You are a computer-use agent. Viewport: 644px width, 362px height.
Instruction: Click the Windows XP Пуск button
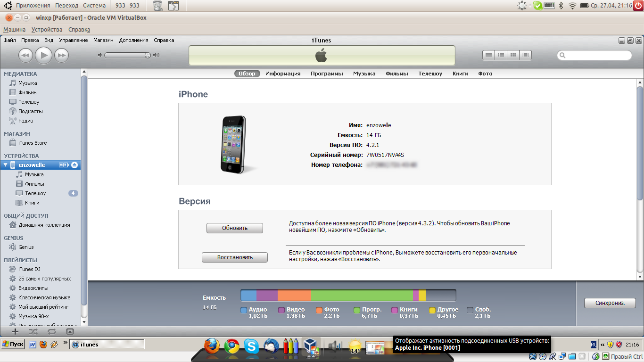click(x=13, y=345)
